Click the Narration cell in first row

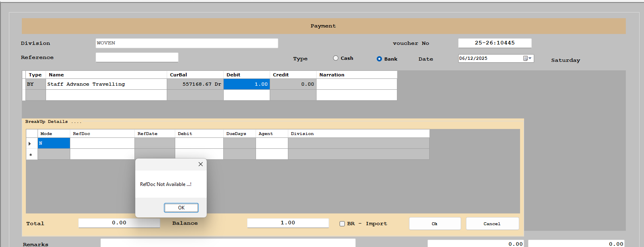coord(356,84)
